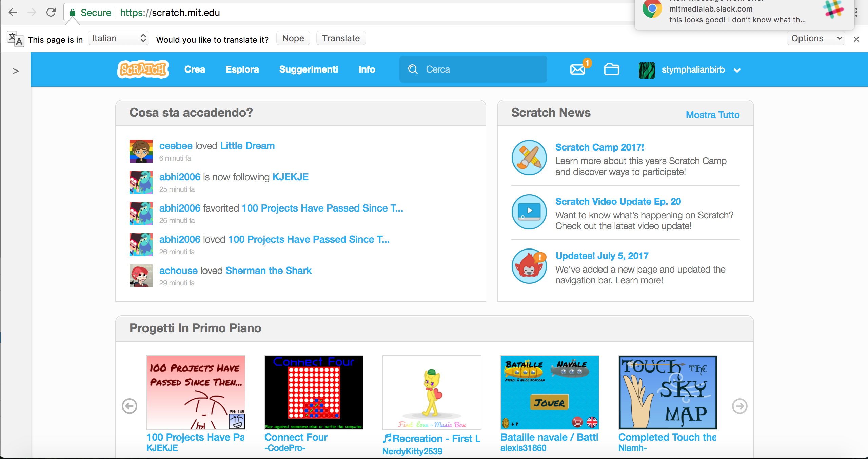
Task: Open the Suggerimenti menu item
Action: coord(309,69)
